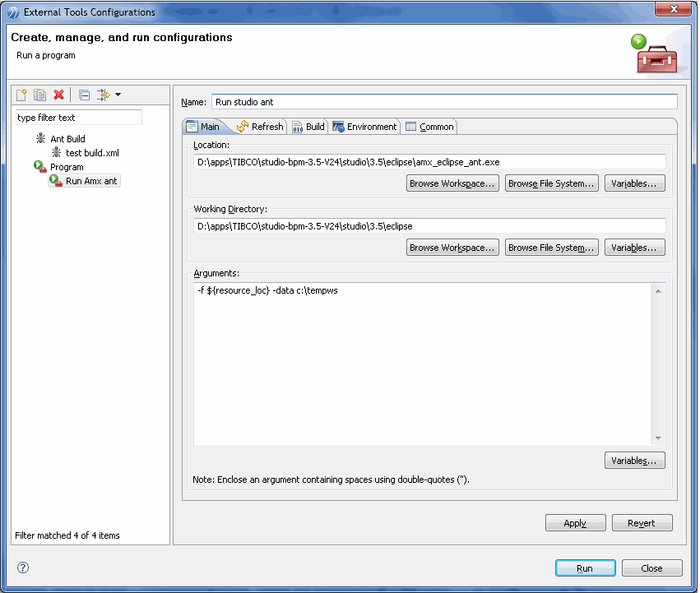Browse Workspace for Working Directory
Screen dimensions: 700x593
click(452, 248)
